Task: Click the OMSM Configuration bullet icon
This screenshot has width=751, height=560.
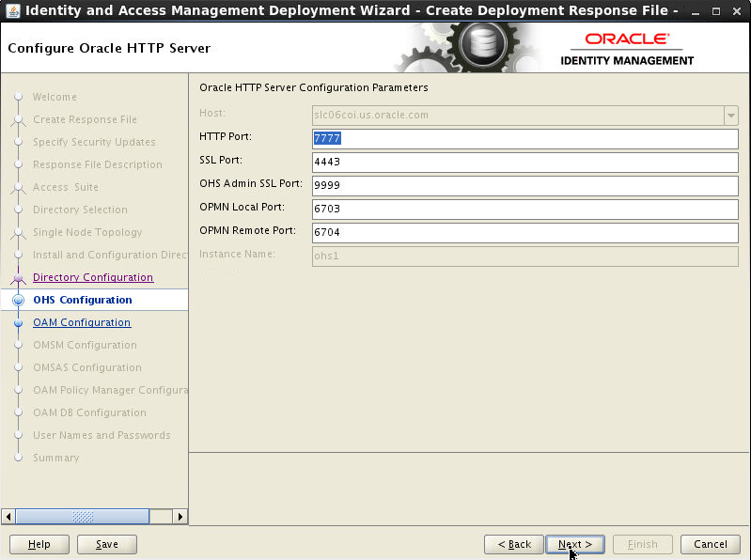Action: coord(18,345)
